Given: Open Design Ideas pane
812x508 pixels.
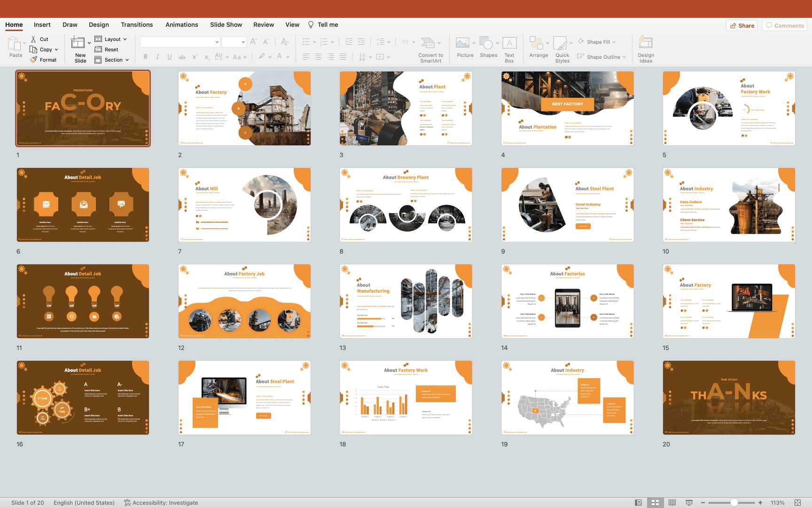Looking at the screenshot, I should [x=646, y=43].
